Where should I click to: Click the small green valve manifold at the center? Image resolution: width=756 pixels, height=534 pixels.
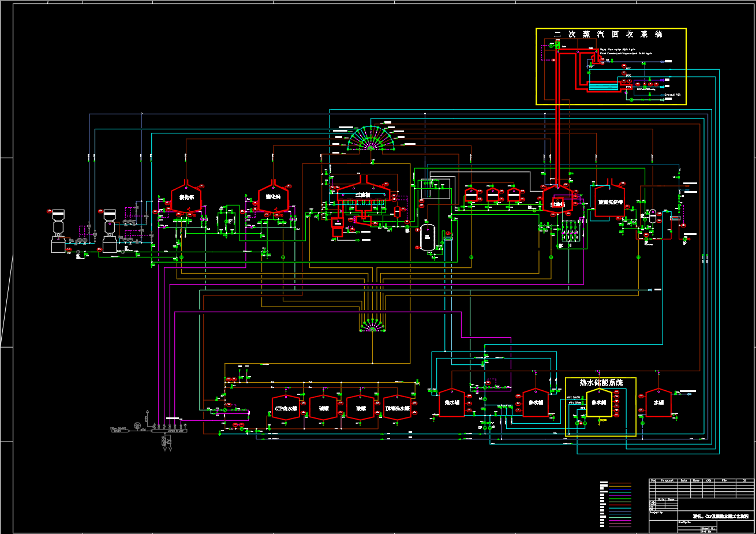[372, 326]
